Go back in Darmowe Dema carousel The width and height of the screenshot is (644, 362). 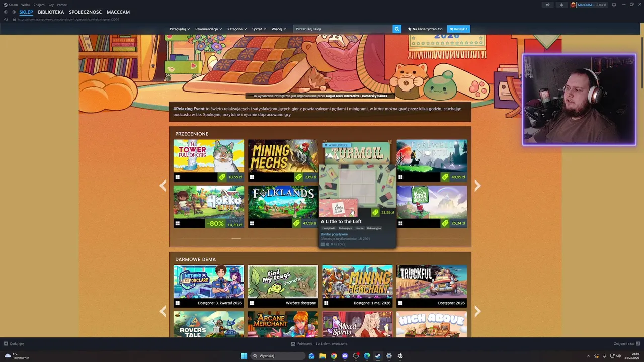(163, 312)
